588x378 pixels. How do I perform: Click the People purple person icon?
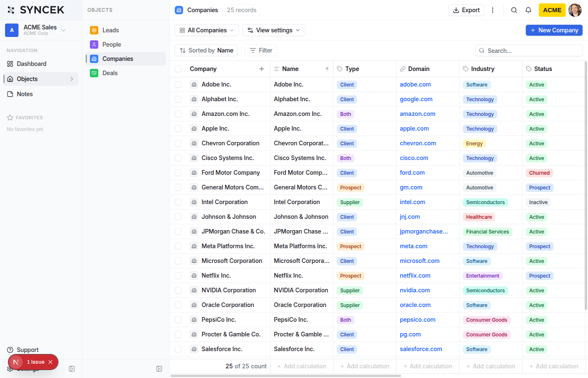click(x=94, y=45)
